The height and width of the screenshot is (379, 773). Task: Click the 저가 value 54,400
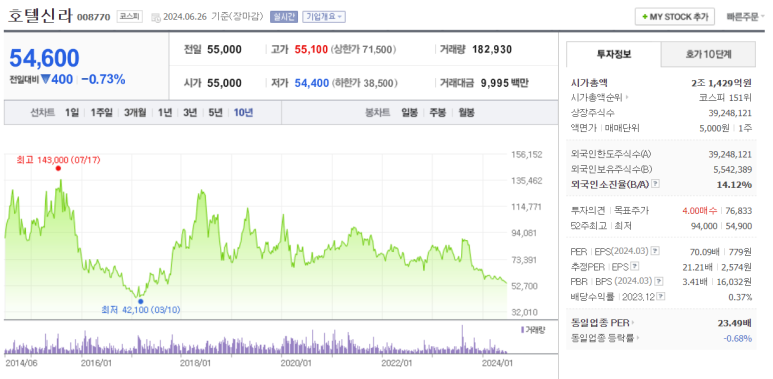[x=312, y=83]
